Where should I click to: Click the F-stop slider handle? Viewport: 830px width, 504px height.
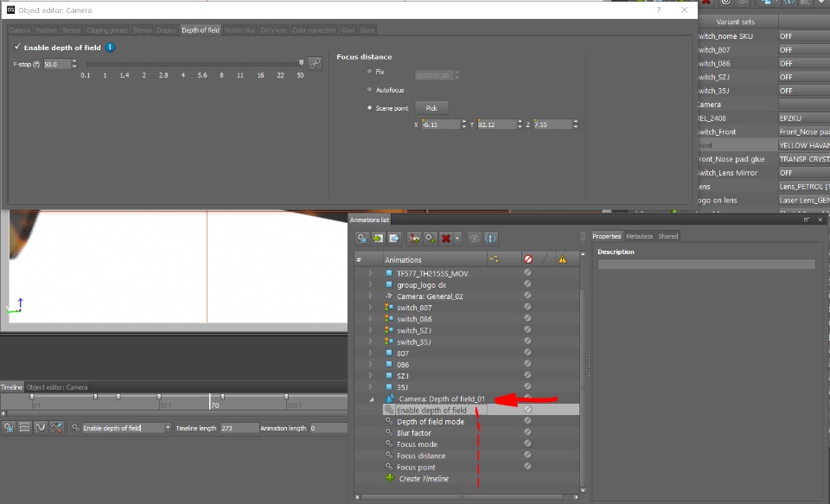[301, 63]
